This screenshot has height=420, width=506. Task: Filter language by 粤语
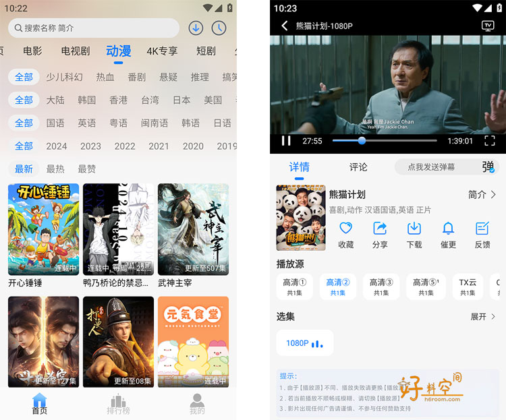(x=119, y=123)
